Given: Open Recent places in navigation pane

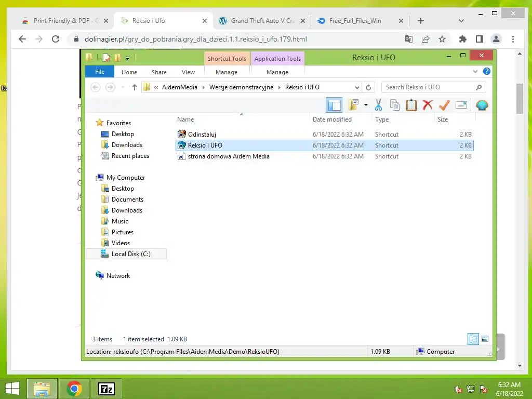Looking at the screenshot, I should [130, 156].
